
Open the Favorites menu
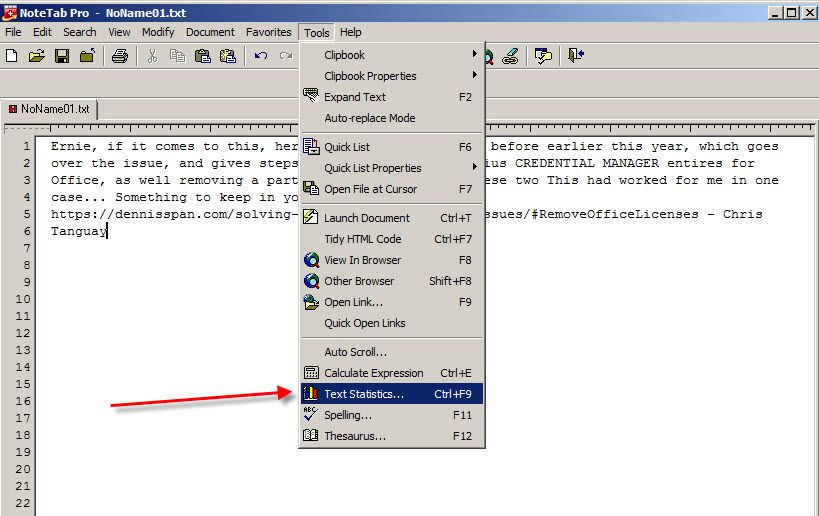268,32
